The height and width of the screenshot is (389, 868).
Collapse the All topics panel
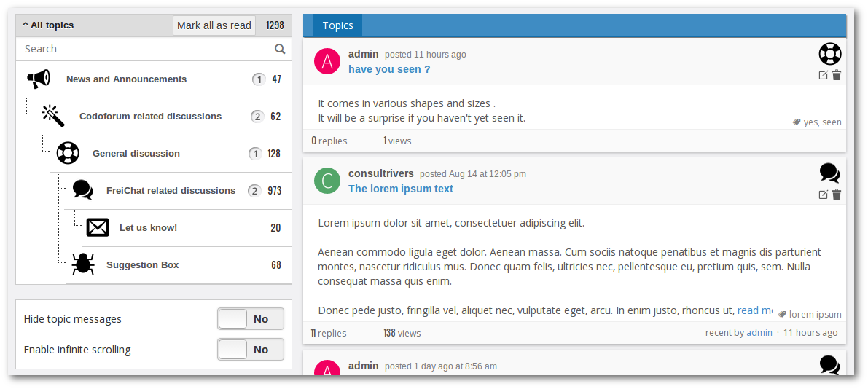(x=48, y=25)
